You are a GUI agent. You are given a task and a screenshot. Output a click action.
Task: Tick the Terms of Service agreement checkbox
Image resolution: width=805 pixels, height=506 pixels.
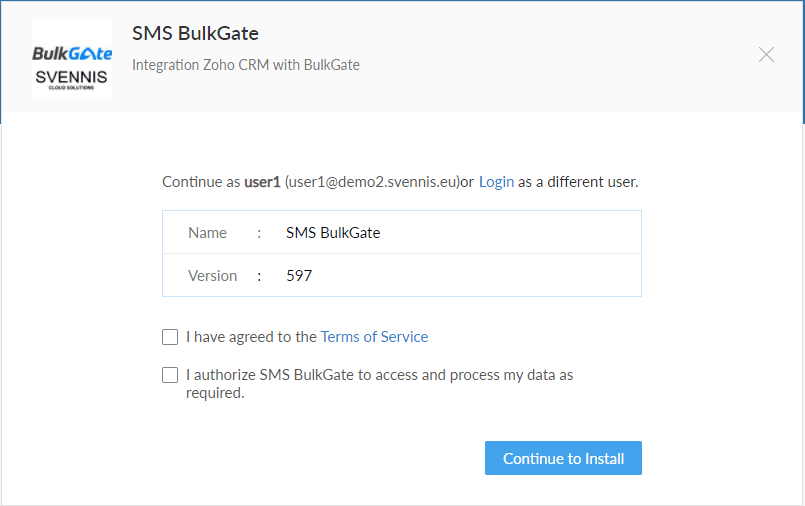(170, 337)
